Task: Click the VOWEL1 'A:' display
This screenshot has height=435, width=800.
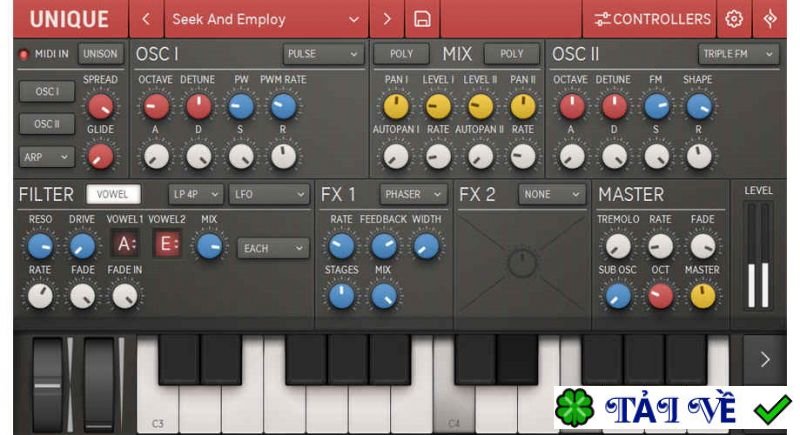Action: pyautogui.click(x=126, y=244)
